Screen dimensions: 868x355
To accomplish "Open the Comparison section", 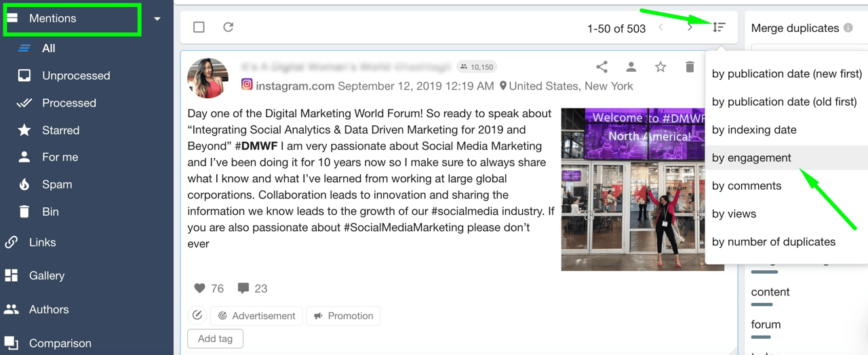I will point(60,343).
